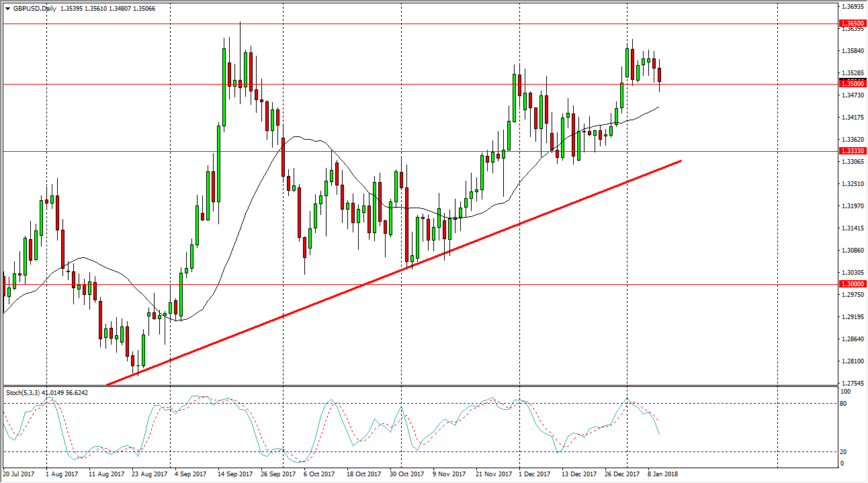Expand the dropdown arrow beside GBPUSD,Daily
868x483 pixels.
click(x=8, y=9)
